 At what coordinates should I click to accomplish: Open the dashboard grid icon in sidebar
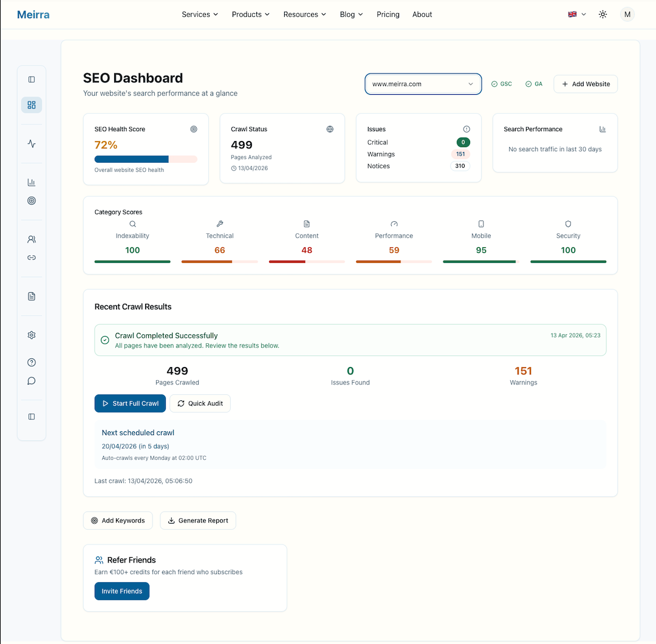coord(32,104)
